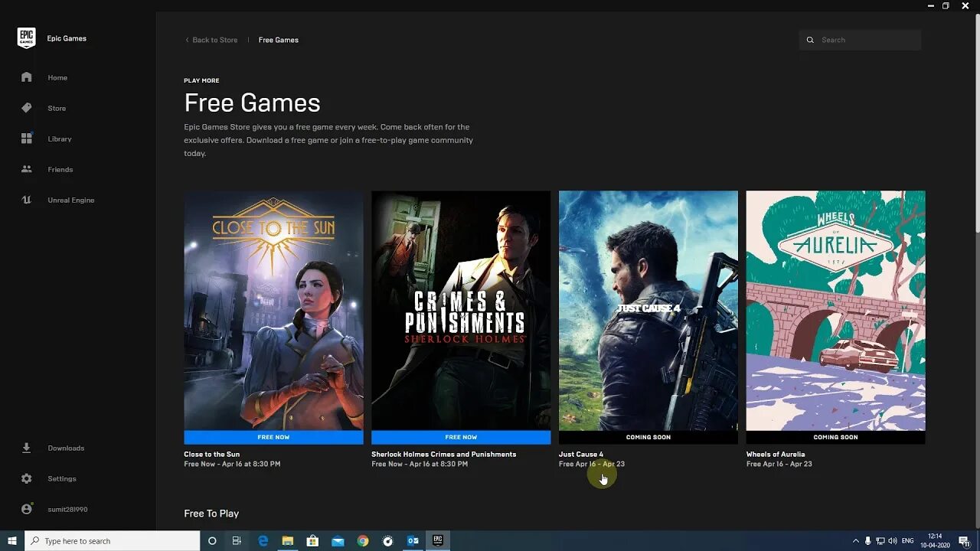Image resolution: width=980 pixels, height=551 pixels.
Task: Open Cortana circle in taskbar
Action: click(x=212, y=541)
